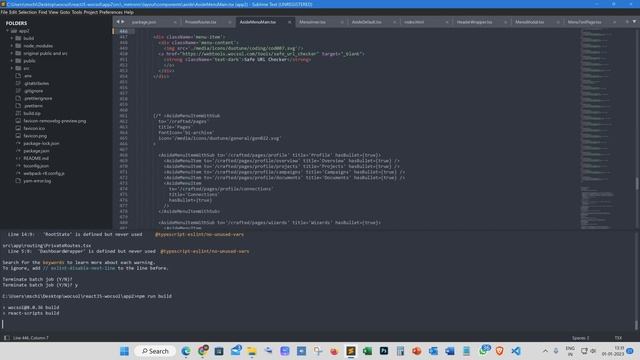Open the Project menu
The image size is (640, 360).
tap(91, 12)
